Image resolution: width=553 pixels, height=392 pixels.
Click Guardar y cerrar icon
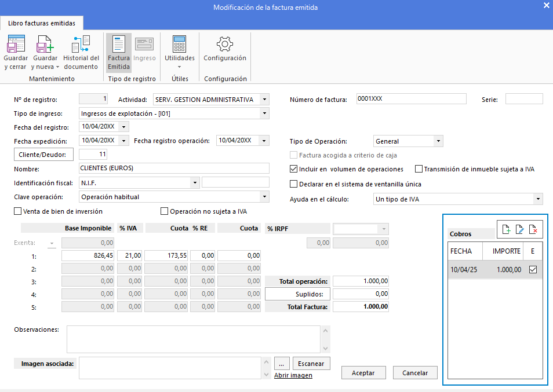coord(16,44)
